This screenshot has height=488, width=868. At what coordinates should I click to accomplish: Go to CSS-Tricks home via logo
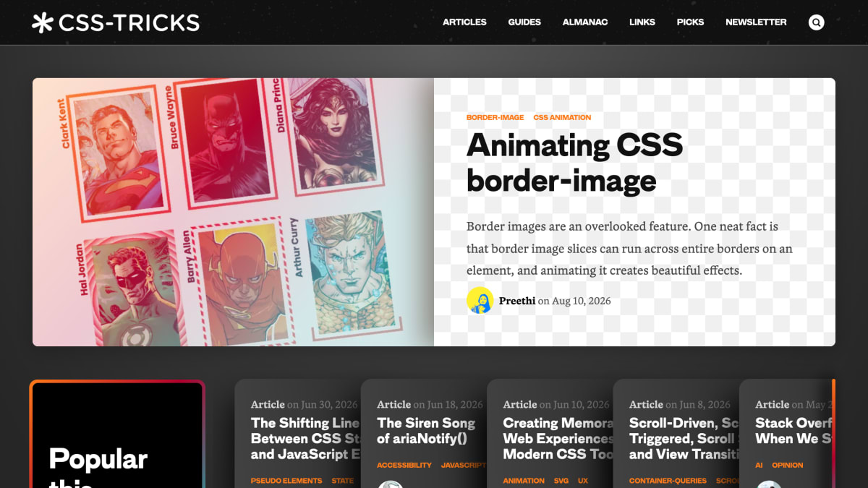116,23
